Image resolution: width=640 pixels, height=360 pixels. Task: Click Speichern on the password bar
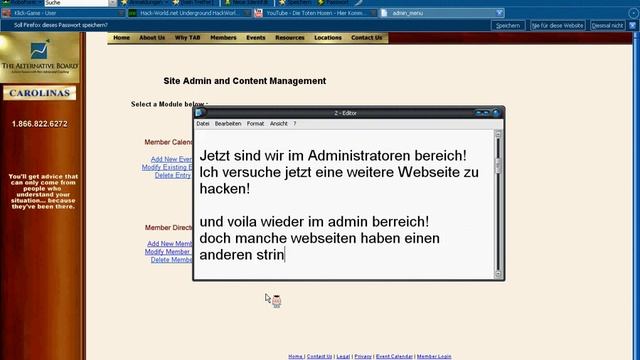508,25
